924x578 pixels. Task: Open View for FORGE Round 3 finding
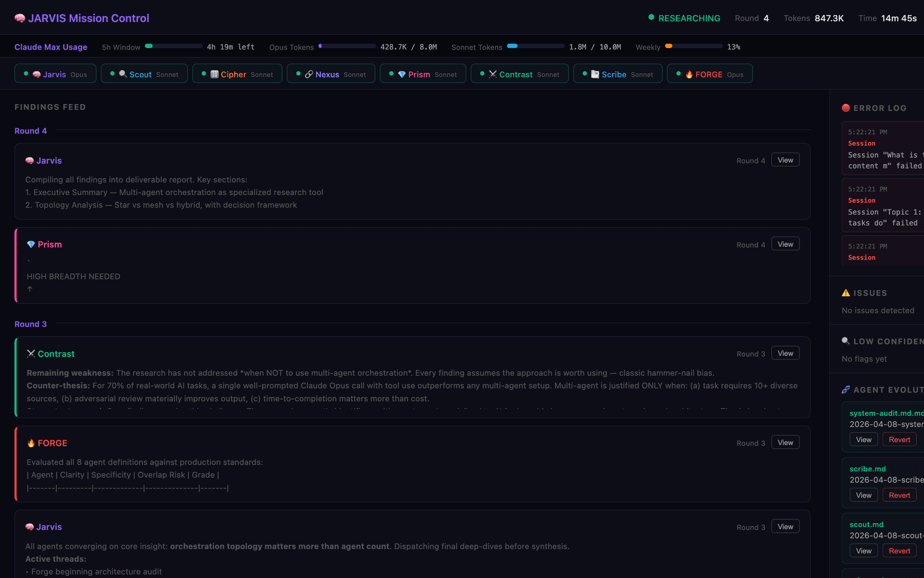click(785, 442)
